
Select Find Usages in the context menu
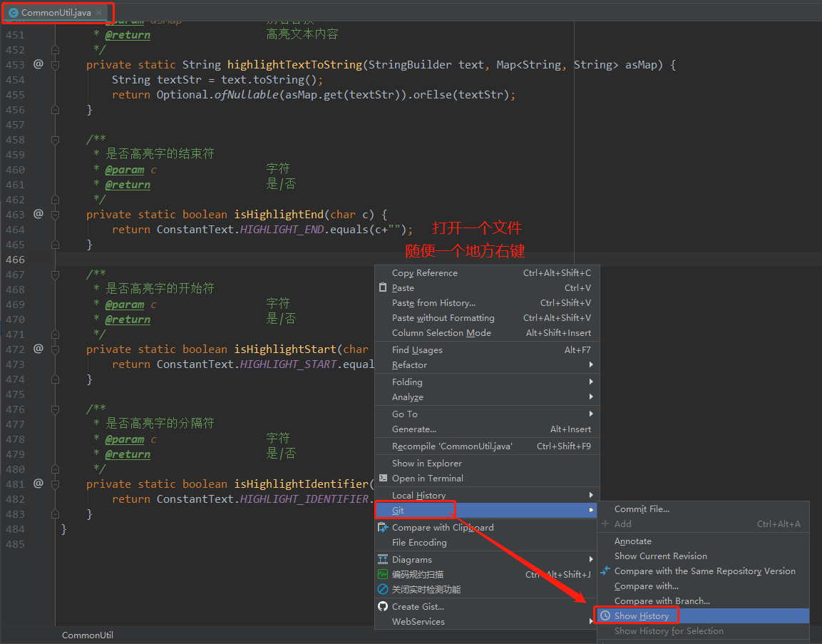488,349
